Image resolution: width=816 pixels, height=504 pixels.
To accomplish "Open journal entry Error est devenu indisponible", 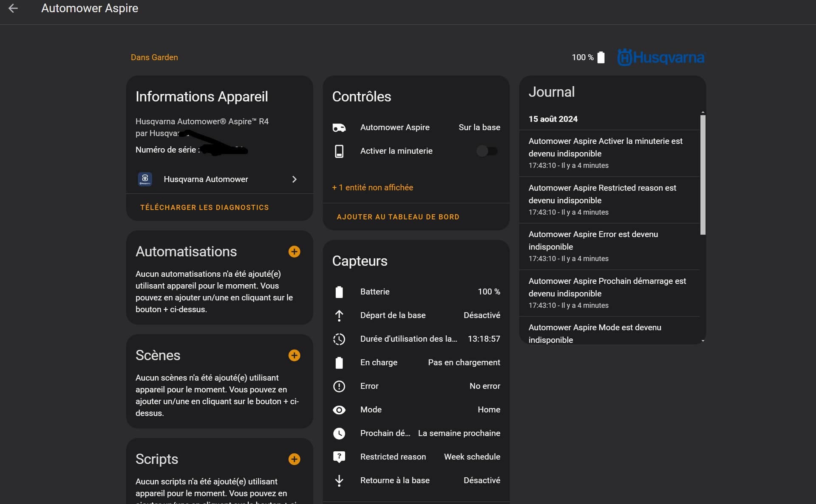I will 609,246.
